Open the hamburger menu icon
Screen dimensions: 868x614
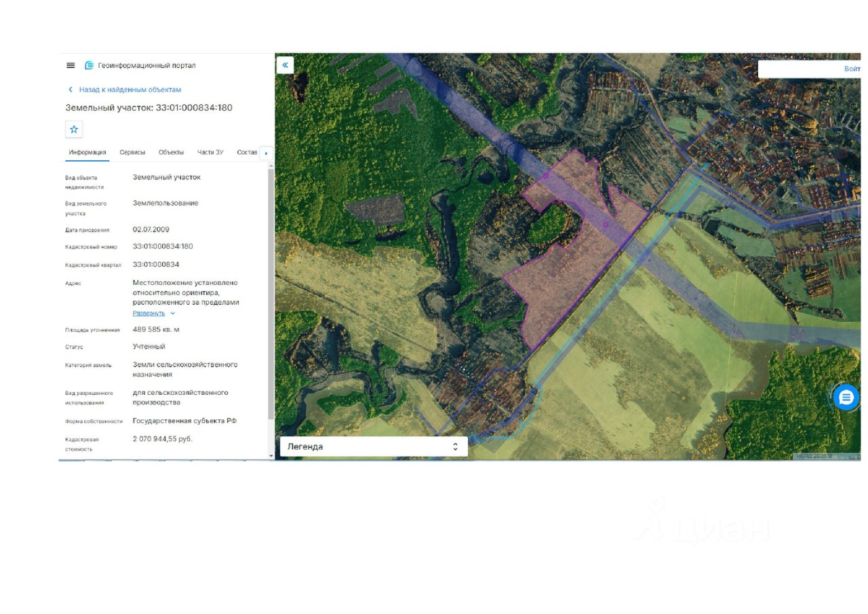pyautogui.click(x=71, y=65)
